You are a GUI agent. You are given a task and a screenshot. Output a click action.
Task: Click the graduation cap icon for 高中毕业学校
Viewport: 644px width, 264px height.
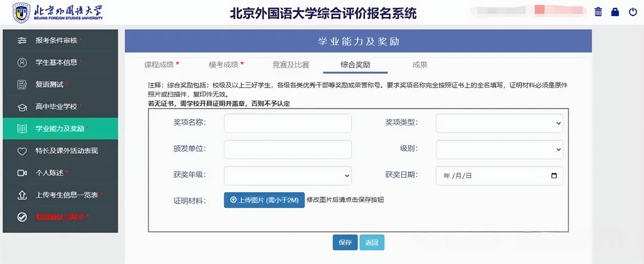[22, 107]
